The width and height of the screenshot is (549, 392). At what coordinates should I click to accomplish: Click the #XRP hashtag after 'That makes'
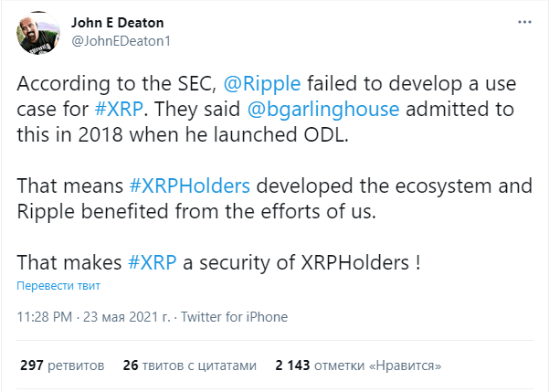click(153, 262)
